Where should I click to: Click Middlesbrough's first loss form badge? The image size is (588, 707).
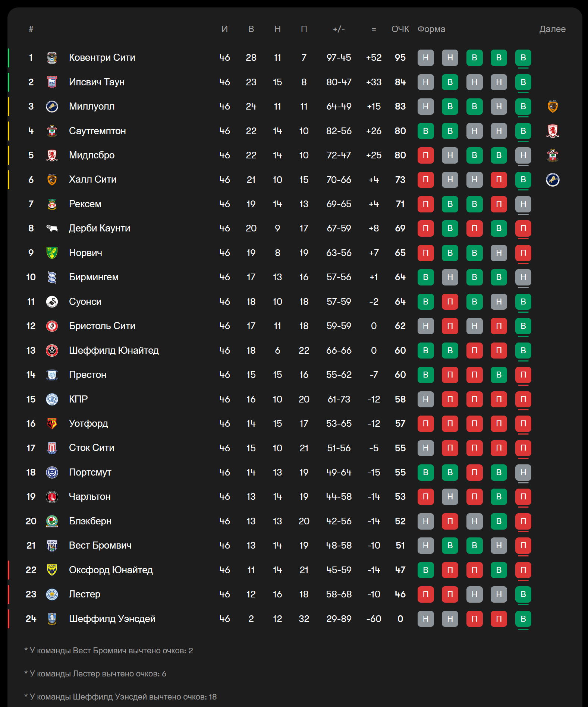(425, 155)
